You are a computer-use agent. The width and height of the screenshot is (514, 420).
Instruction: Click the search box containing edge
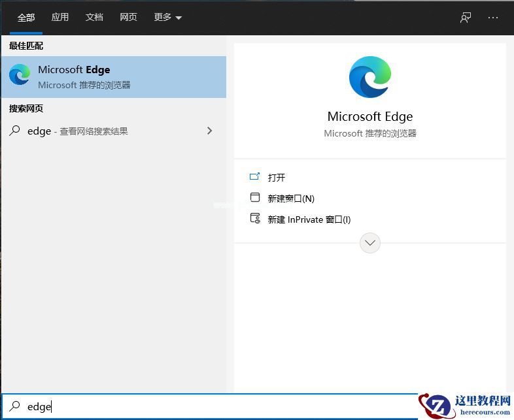(x=210, y=406)
